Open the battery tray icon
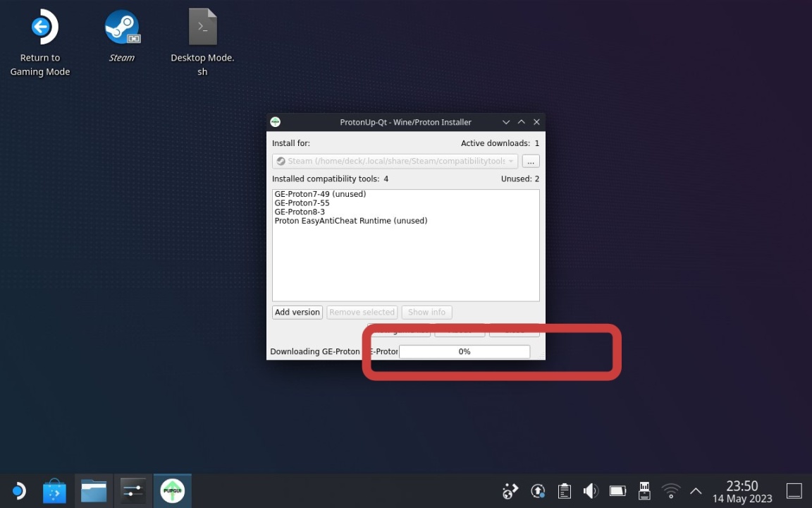812x508 pixels. click(617, 491)
